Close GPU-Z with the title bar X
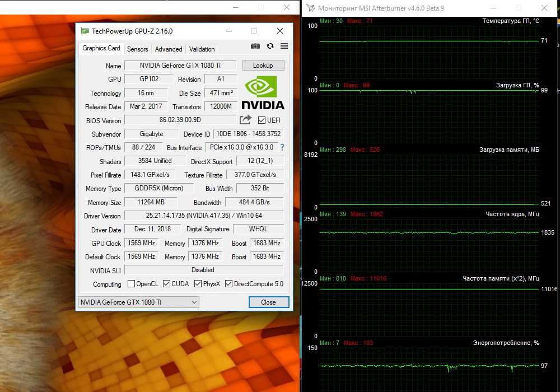Image resolution: width=560 pixels, height=392 pixels. pyautogui.click(x=280, y=31)
